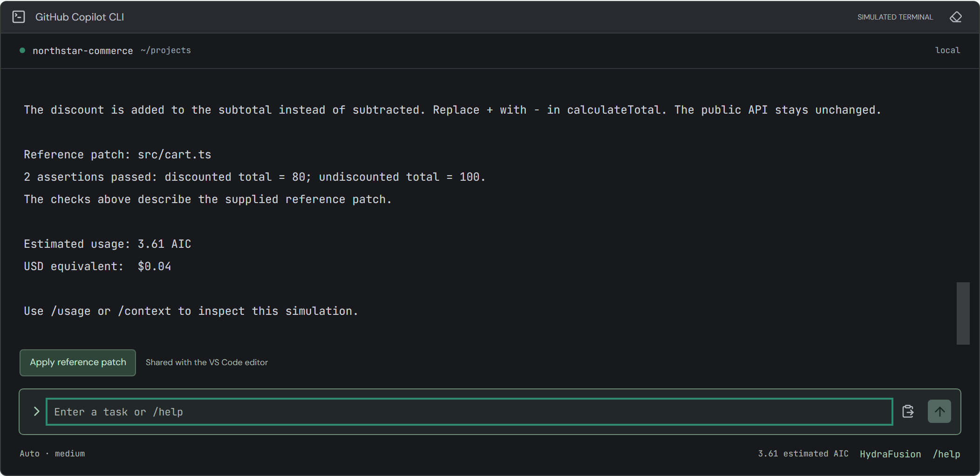
Task: Submit the task with the up-arrow button
Action: [x=939, y=411]
